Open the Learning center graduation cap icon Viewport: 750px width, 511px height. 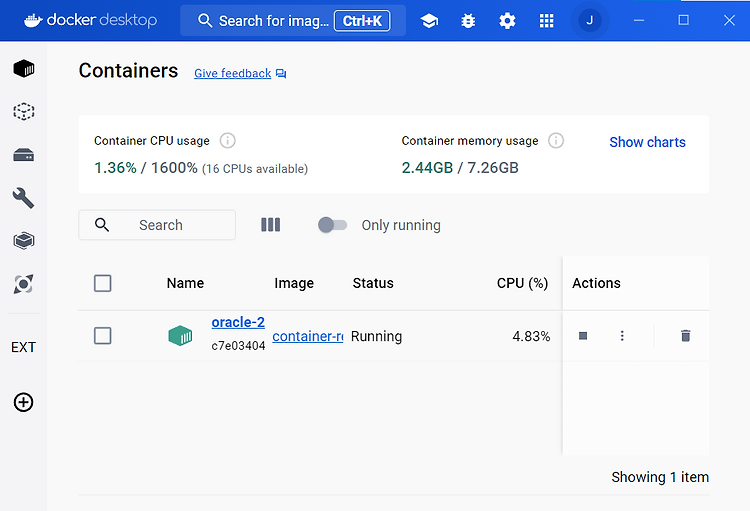pyautogui.click(x=429, y=21)
